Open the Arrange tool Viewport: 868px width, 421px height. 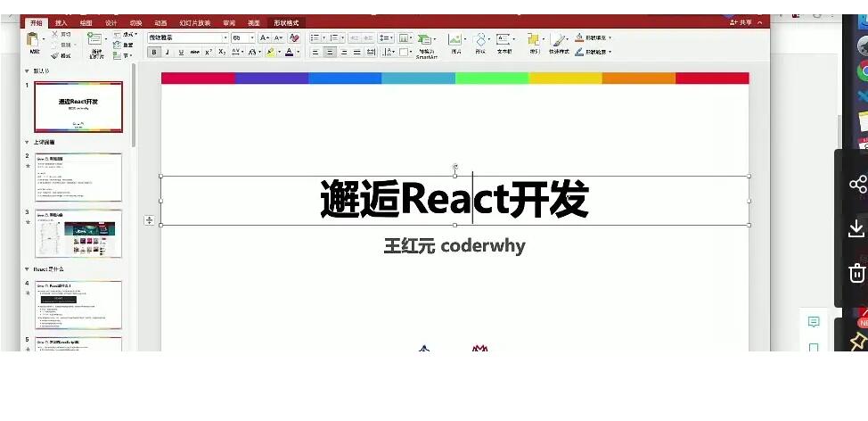[534, 39]
